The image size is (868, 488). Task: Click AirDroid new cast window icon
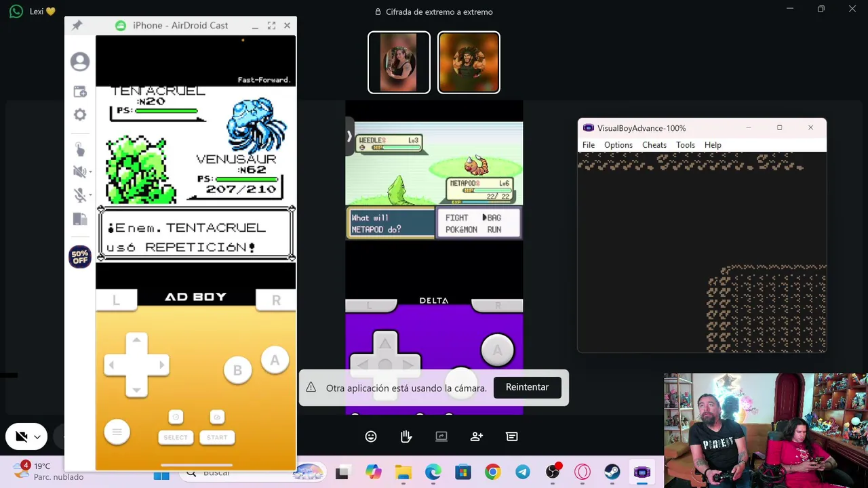point(80,91)
